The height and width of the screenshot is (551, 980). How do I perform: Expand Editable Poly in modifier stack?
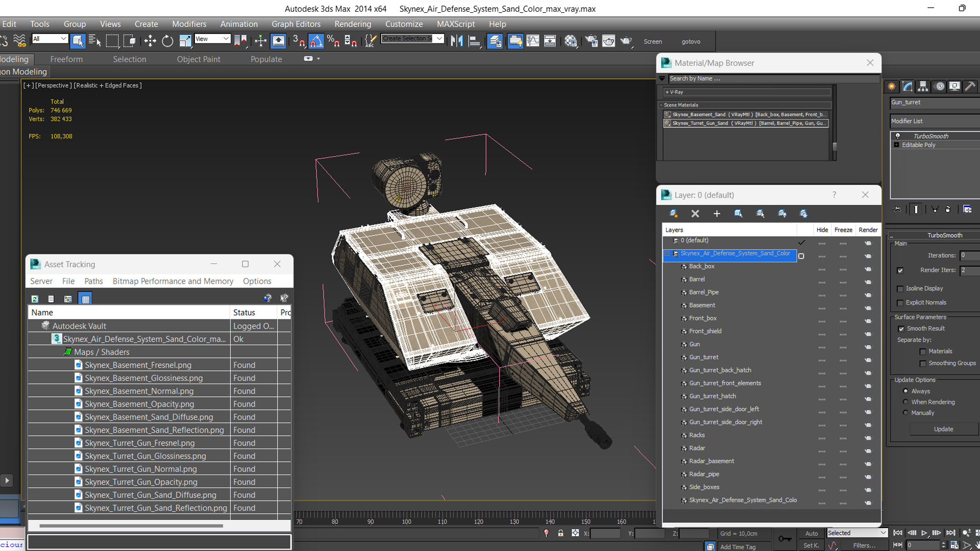click(x=896, y=145)
